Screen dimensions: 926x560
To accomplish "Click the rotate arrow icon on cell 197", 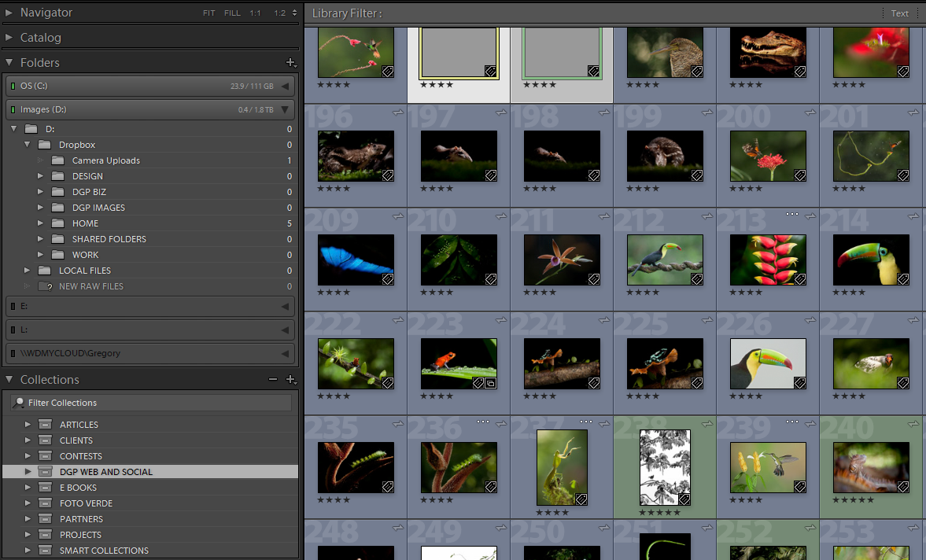I will point(501,112).
